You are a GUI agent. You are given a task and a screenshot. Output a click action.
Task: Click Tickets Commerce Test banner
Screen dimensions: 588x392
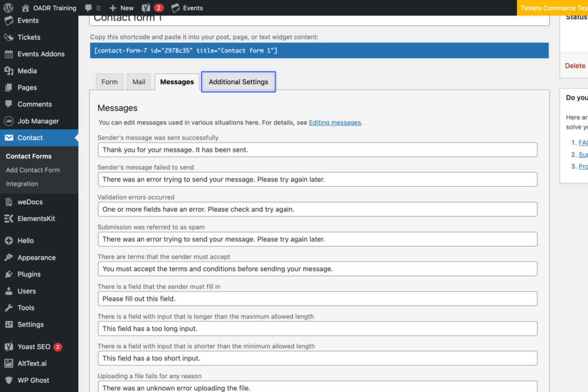552,8
